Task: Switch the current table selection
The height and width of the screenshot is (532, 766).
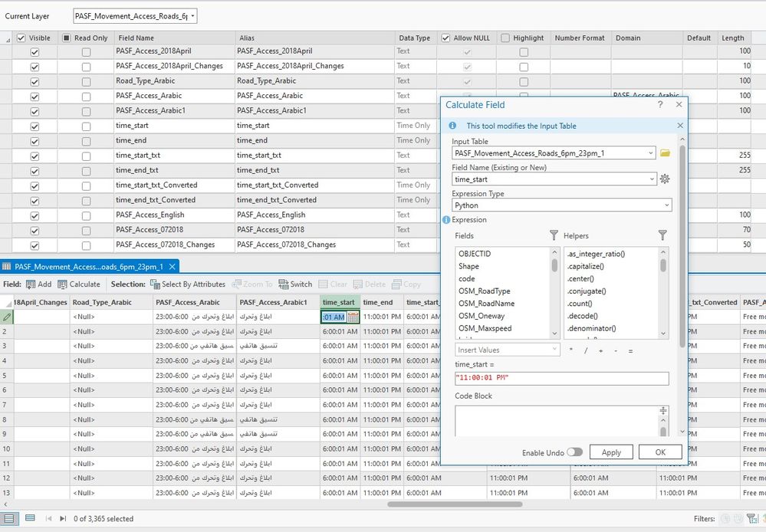Action: pyautogui.click(x=295, y=284)
